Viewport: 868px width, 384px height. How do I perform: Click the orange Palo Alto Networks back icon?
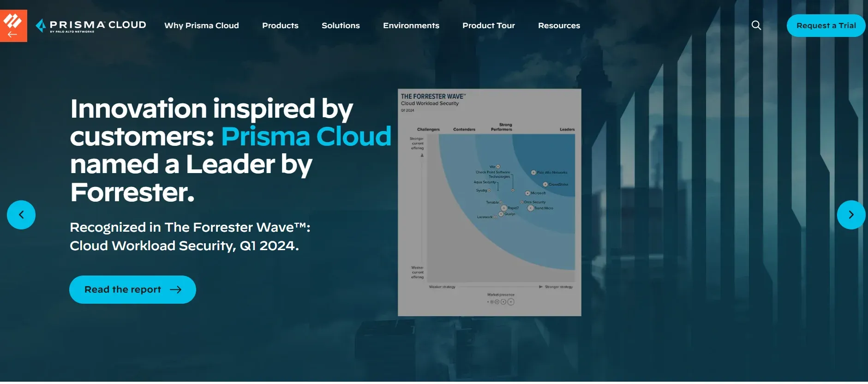13,26
